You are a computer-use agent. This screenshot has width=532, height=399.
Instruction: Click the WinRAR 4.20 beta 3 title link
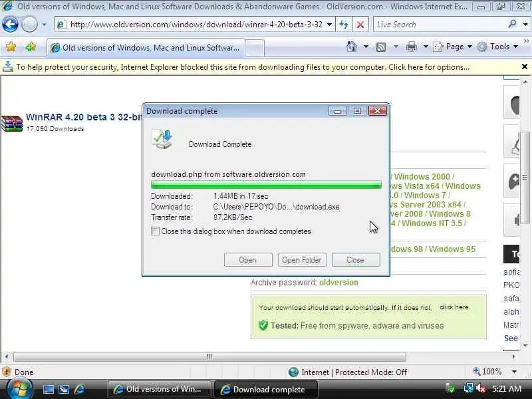84,117
